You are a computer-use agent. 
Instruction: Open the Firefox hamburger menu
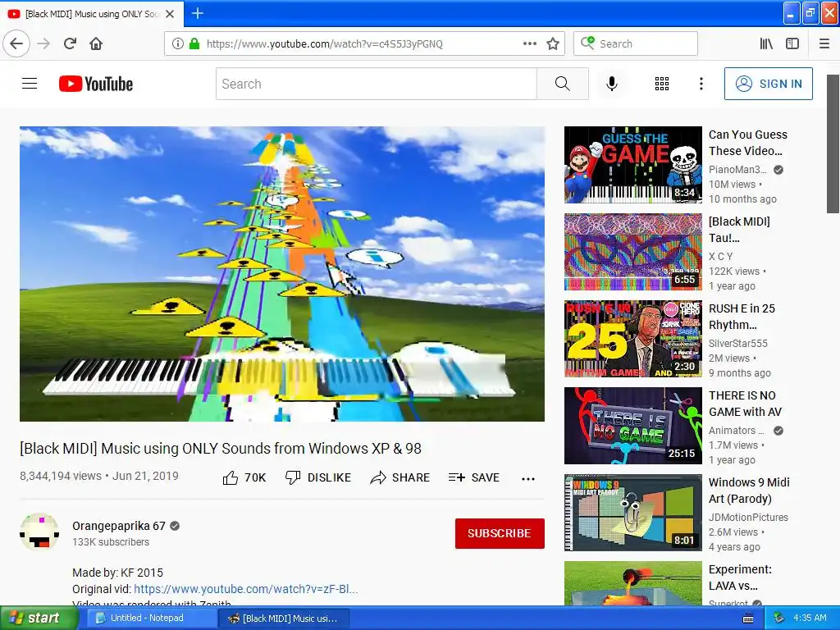pos(824,43)
